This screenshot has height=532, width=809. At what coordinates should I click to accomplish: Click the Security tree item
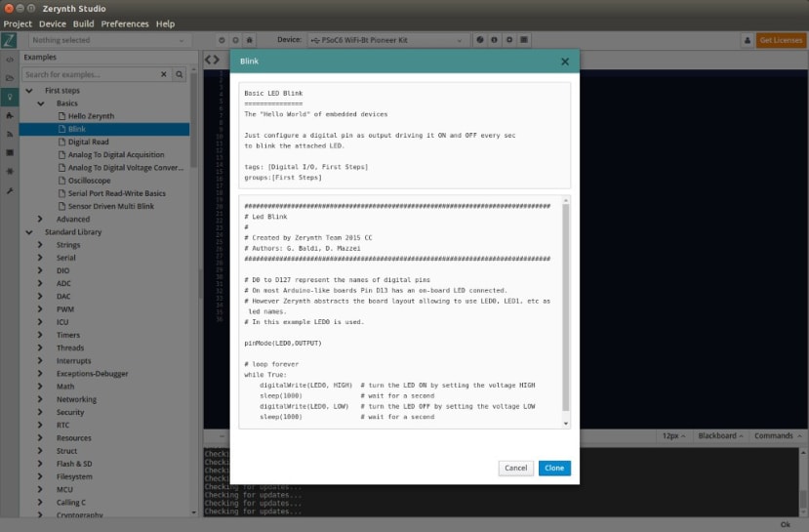pyautogui.click(x=70, y=412)
